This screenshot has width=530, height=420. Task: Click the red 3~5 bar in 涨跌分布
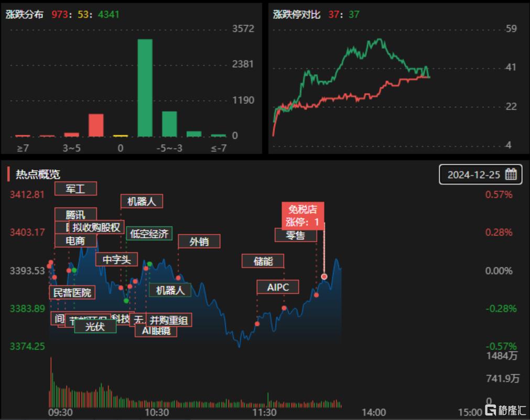(x=71, y=134)
